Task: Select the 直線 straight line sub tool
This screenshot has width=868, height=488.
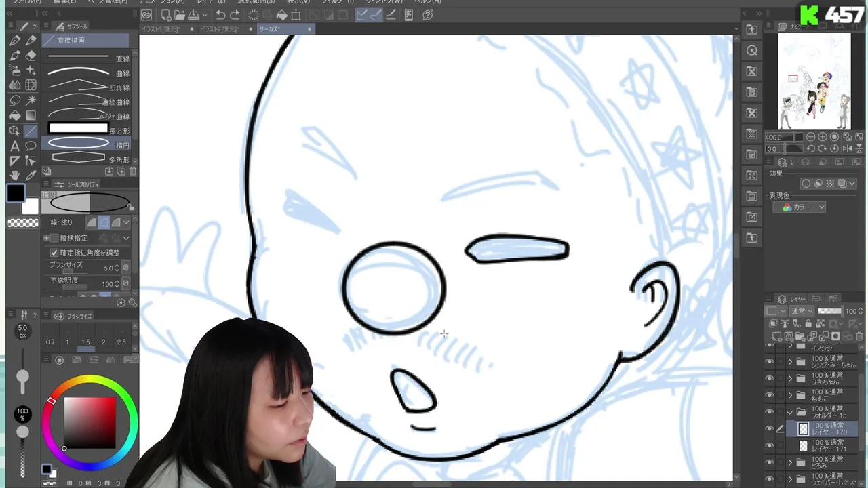Action: click(86, 58)
